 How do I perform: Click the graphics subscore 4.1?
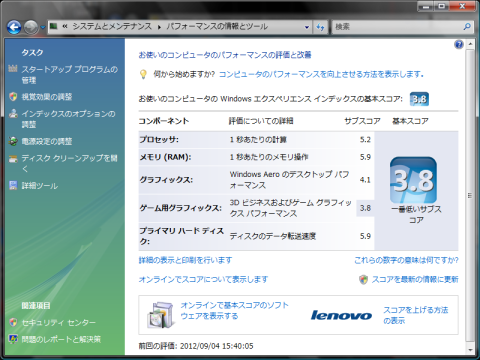365,180
